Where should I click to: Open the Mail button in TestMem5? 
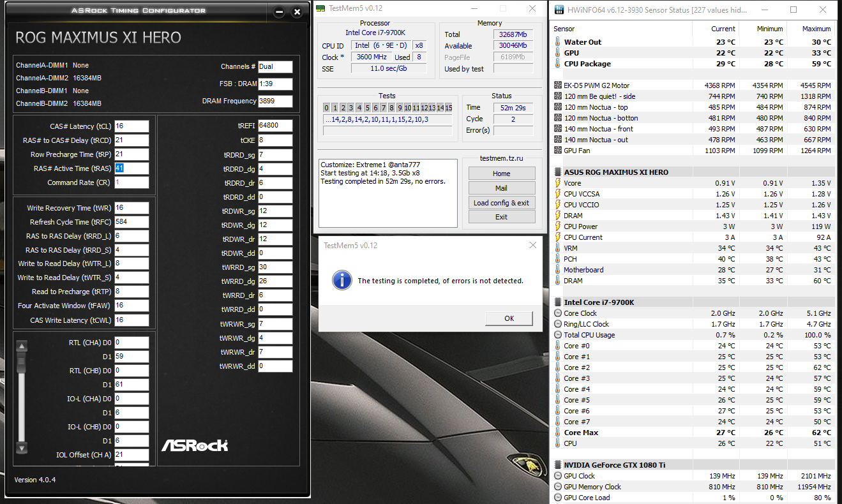pyautogui.click(x=502, y=188)
